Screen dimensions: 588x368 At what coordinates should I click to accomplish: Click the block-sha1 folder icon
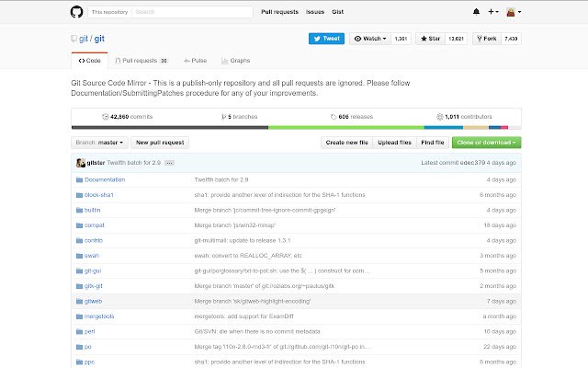coord(79,195)
